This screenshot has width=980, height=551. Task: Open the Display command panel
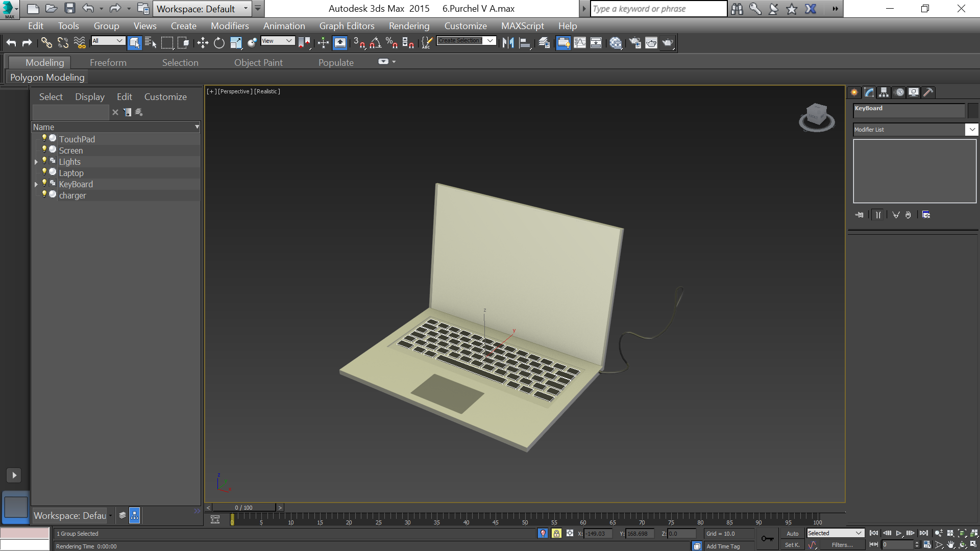[x=914, y=92]
